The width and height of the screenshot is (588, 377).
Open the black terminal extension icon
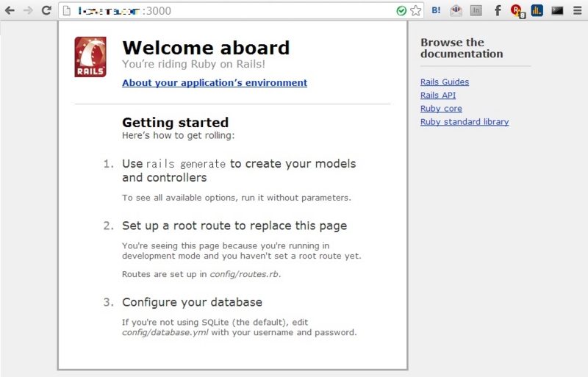tap(557, 10)
